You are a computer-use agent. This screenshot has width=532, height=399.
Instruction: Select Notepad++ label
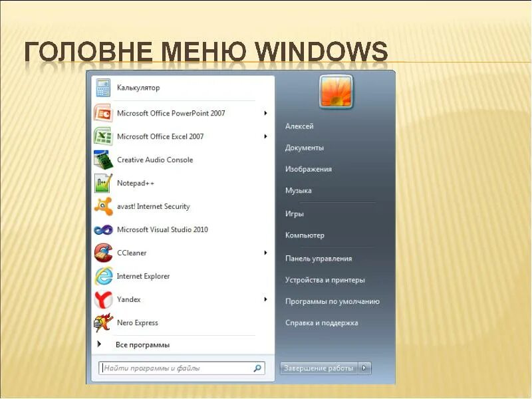point(136,184)
